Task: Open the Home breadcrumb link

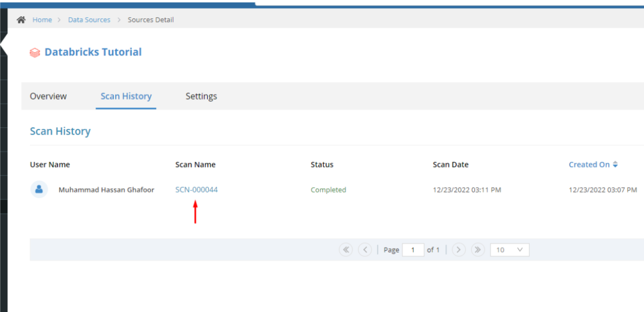Action: pyautogui.click(x=42, y=20)
